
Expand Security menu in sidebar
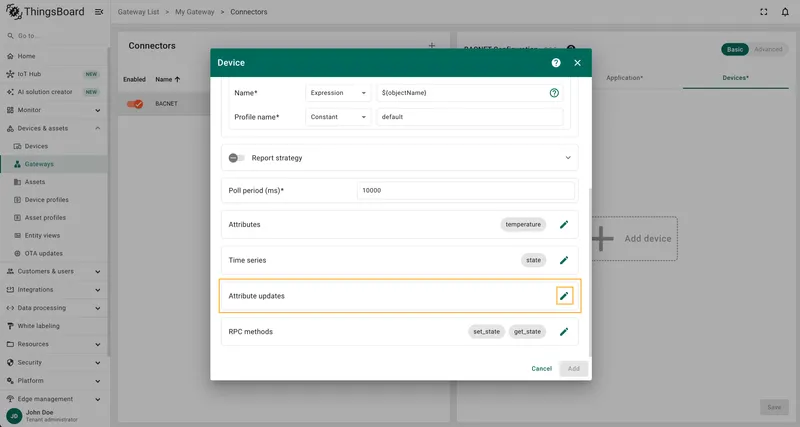pyautogui.click(x=97, y=363)
